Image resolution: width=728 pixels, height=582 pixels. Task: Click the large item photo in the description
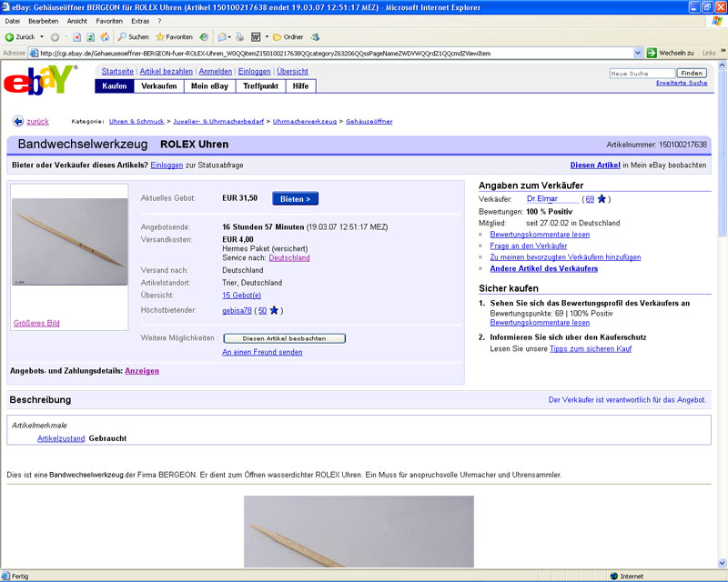(x=359, y=531)
